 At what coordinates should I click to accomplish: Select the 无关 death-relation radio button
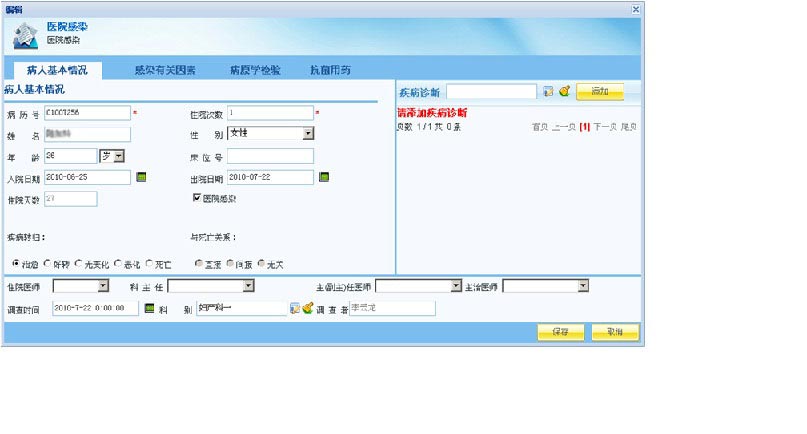point(261,264)
